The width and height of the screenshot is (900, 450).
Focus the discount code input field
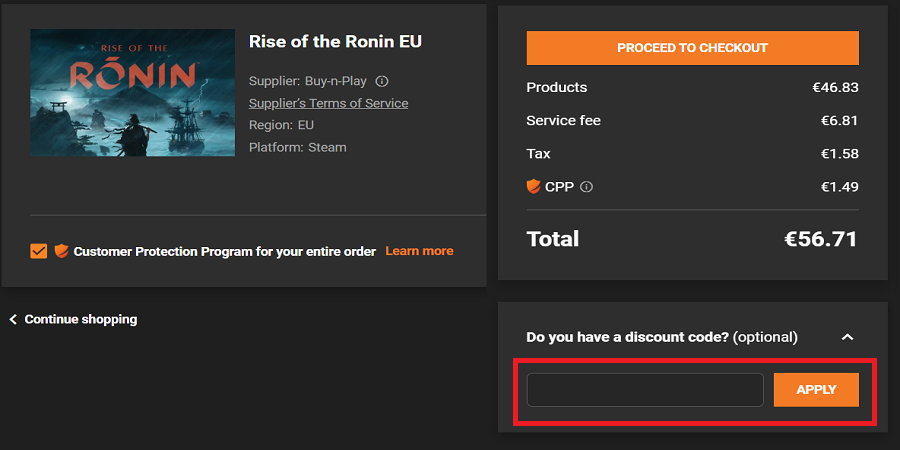[x=645, y=390]
